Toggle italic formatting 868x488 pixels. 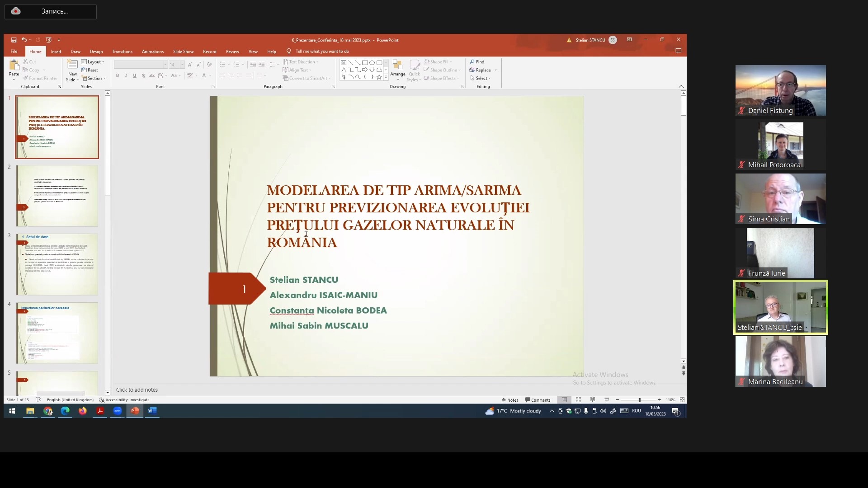point(126,75)
